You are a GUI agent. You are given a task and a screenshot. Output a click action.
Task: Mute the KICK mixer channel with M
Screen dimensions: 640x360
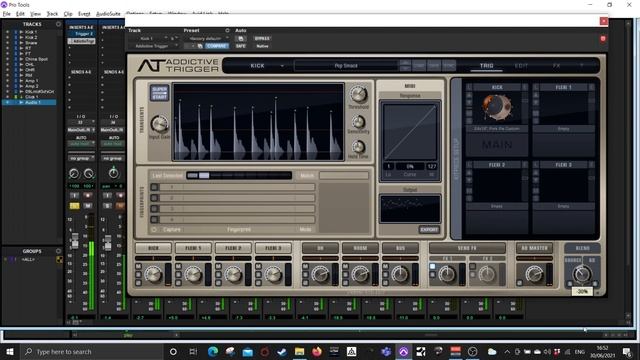(x=138, y=267)
